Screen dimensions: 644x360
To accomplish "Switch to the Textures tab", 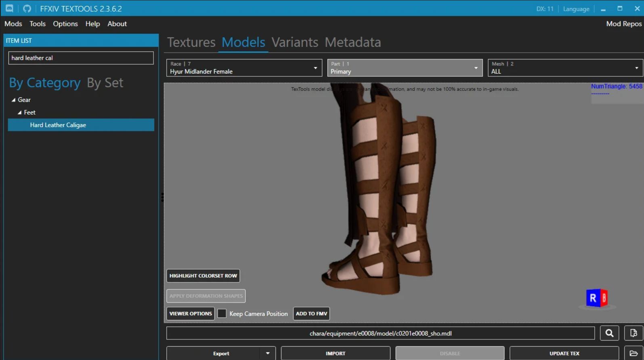I will [191, 42].
